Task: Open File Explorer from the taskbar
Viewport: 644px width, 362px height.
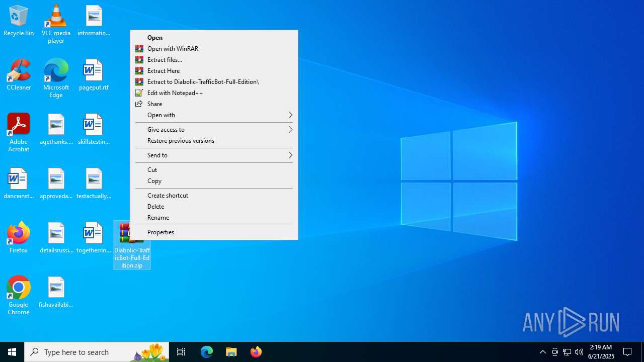Action: tap(231, 352)
